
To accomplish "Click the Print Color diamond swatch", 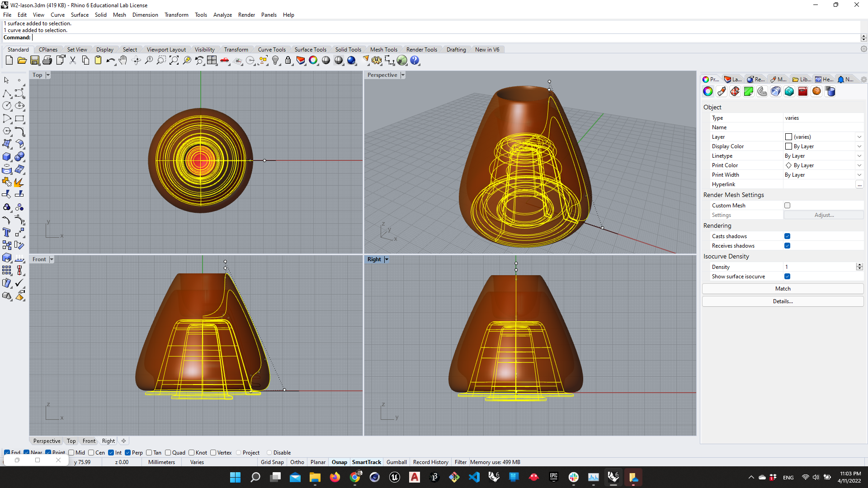I will [x=788, y=165].
